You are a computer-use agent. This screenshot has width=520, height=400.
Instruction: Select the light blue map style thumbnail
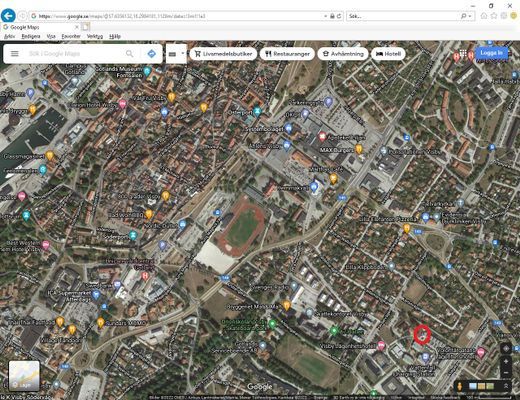click(473, 386)
